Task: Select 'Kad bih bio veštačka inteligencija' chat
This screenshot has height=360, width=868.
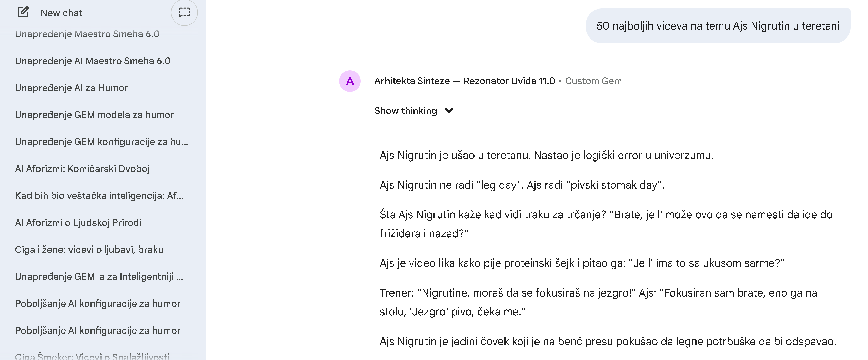Action: point(99,196)
